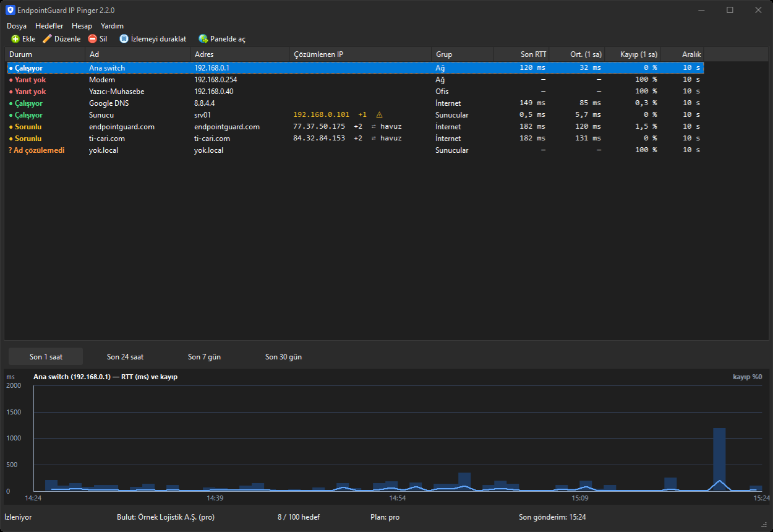Image resolution: width=773 pixels, height=532 pixels.
Task: Open the Panelde aç globe toolbar icon
Action: (x=203, y=39)
